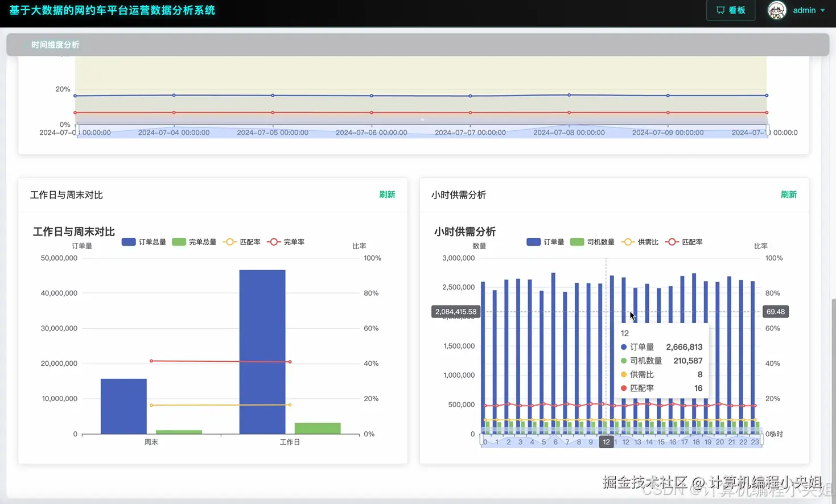Click the 工作日 axis label
The width and height of the screenshot is (836, 504).
(290, 442)
